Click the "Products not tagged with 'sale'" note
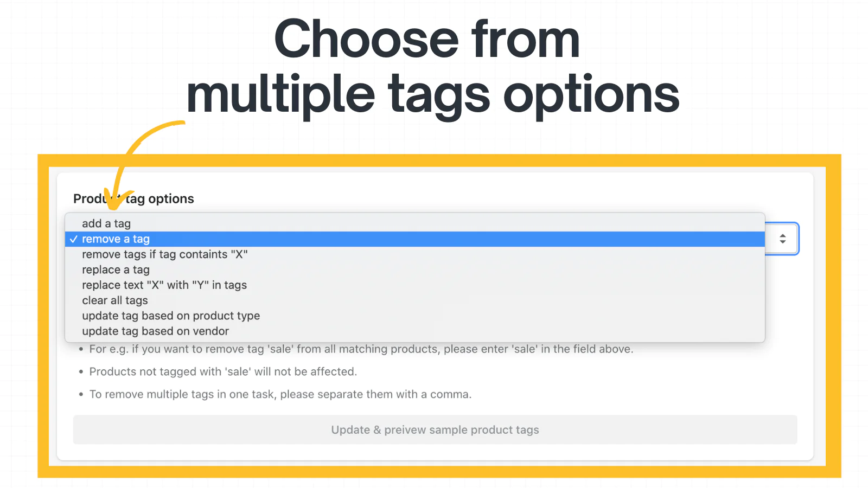The width and height of the screenshot is (868, 488). [x=223, y=372]
